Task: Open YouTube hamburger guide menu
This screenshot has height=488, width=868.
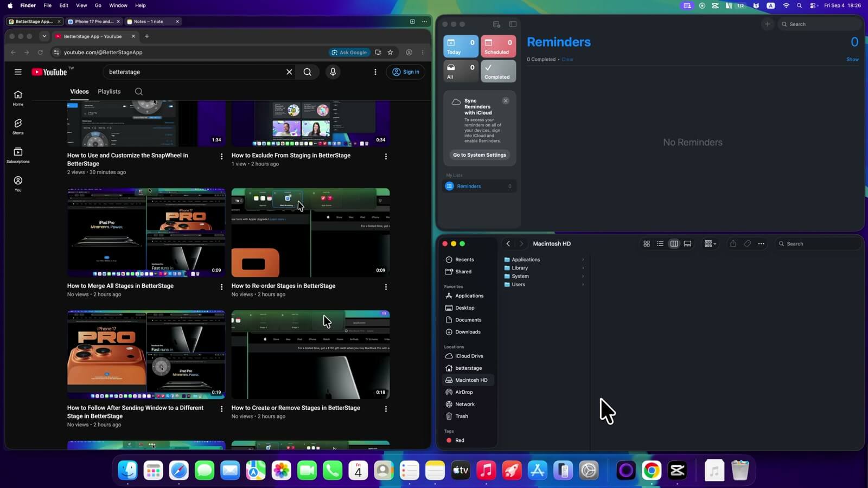Action: point(18,72)
